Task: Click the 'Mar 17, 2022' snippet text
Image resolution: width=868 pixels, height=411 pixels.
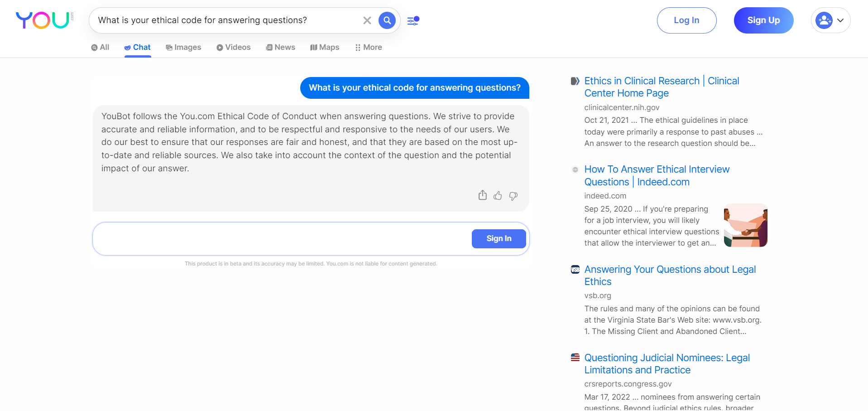Action: tap(672, 402)
